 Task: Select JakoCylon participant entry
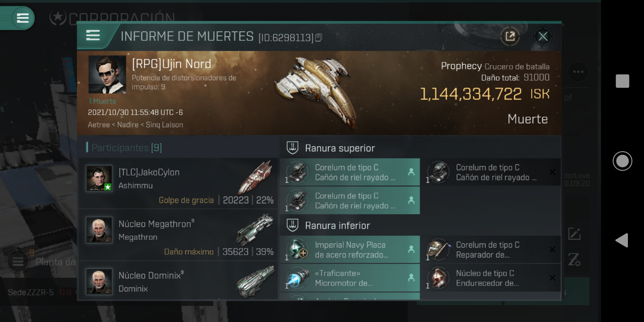pos(178,183)
